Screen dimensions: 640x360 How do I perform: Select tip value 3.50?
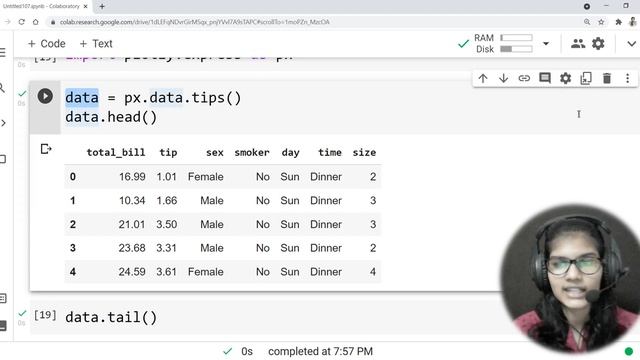tap(167, 224)
